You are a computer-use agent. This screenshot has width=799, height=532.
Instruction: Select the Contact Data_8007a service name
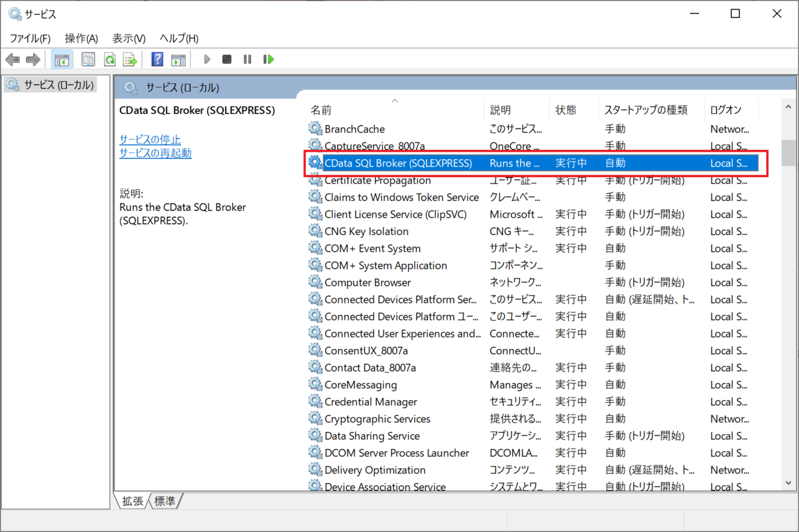(x=370, y=368)
